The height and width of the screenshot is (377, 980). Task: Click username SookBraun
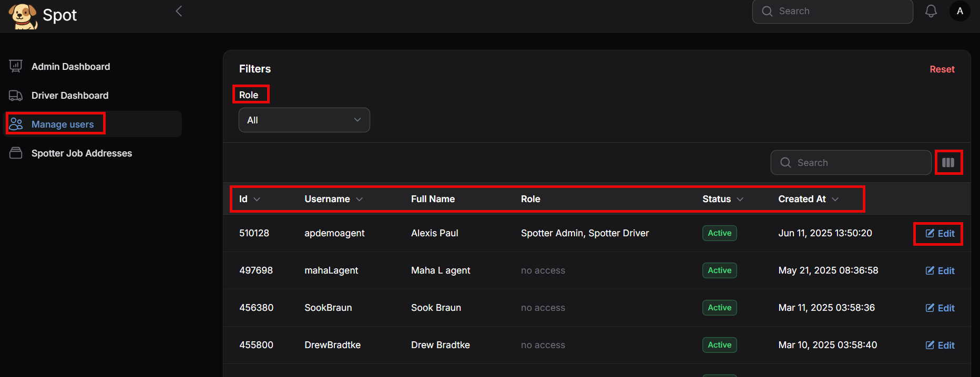coord(328,308)
